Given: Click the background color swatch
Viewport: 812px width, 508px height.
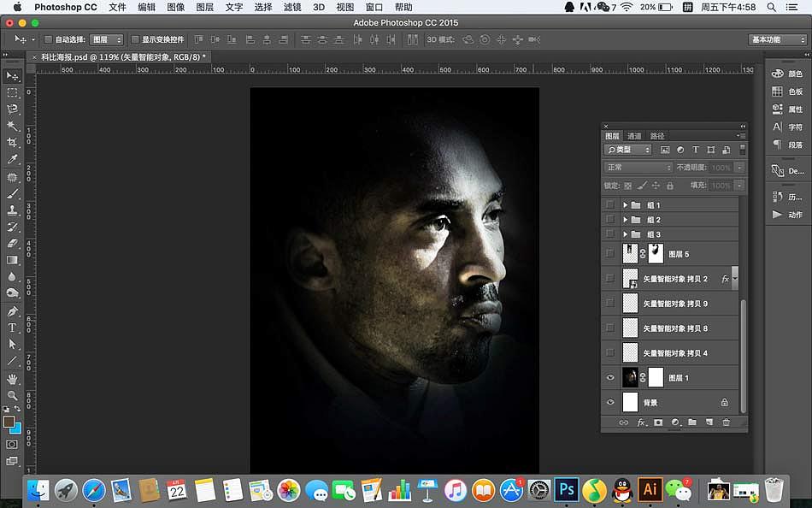Looking at the screenshot, I should pyautogui.click(x=17, y=429).
